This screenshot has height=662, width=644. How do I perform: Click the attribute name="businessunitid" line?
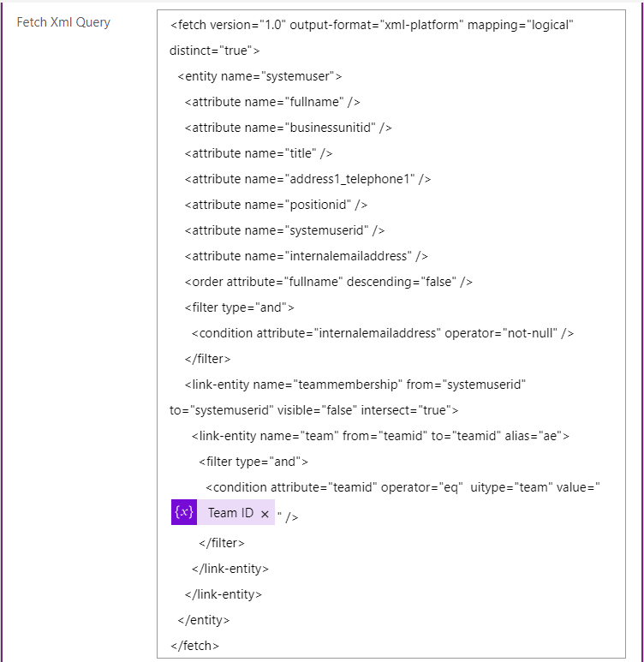coord(288,128)
